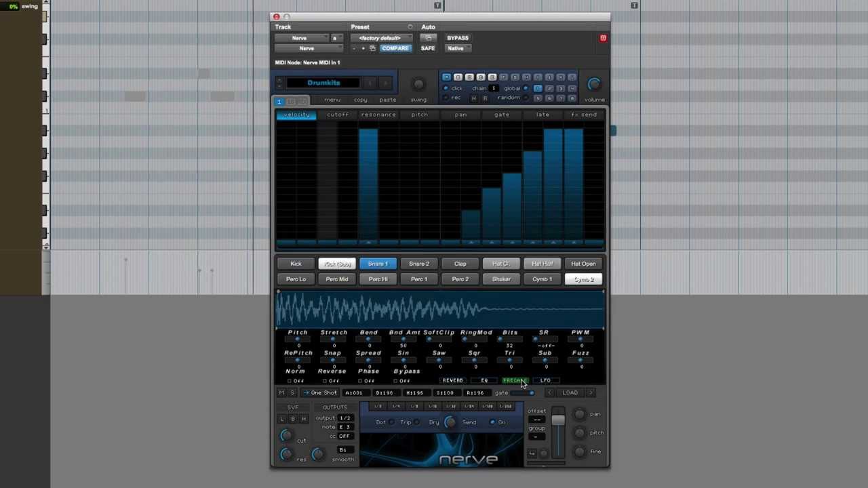868x488 pixels.
Task: Select the Snare 1 pad
Action: (378, 264)
